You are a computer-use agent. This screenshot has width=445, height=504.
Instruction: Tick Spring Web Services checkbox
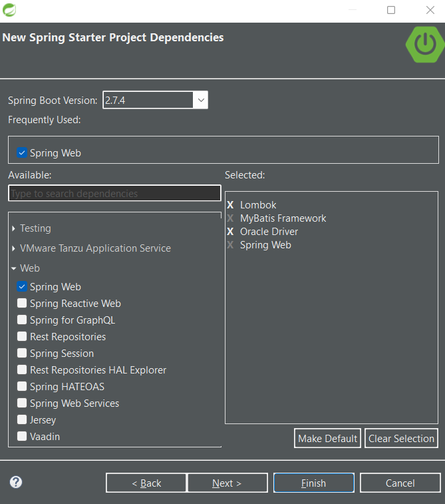(22, 403)
